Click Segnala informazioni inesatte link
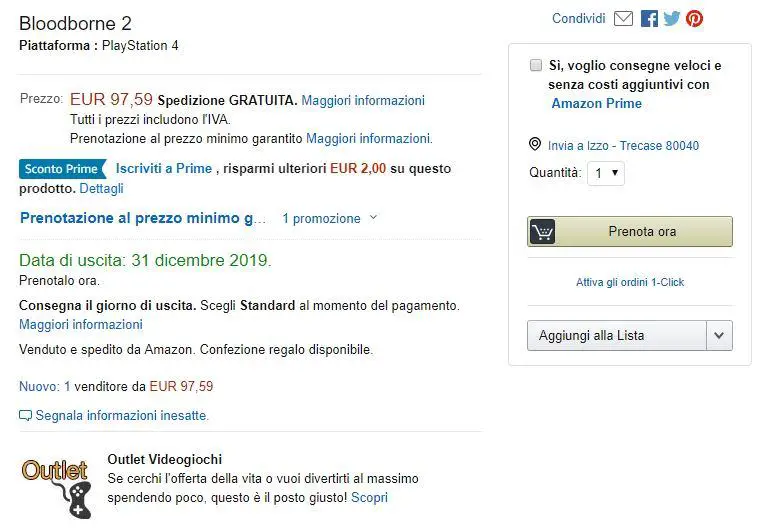This screenshot has height=532, width=763. point(122,416)
